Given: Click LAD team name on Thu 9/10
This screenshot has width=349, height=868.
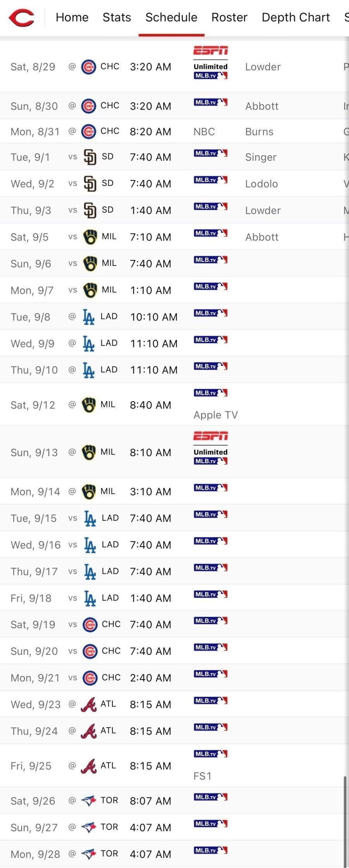Looking at the screenshot, I should click(109, 370).
